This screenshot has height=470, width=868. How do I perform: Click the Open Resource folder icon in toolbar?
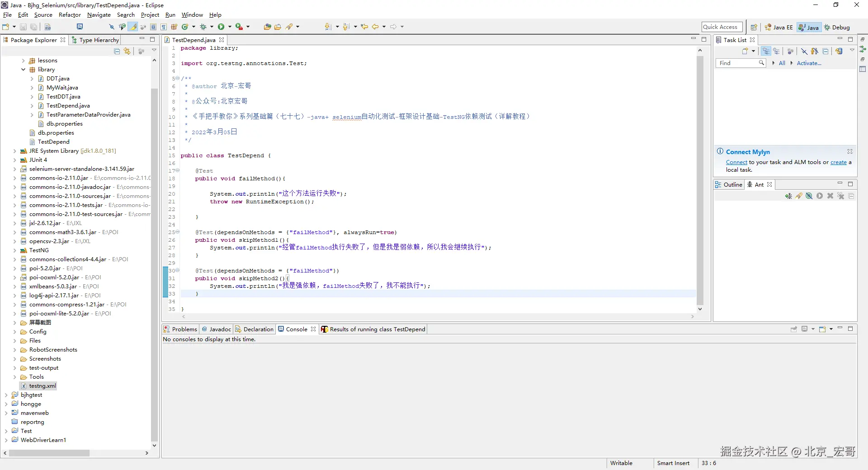click(278, 27)
